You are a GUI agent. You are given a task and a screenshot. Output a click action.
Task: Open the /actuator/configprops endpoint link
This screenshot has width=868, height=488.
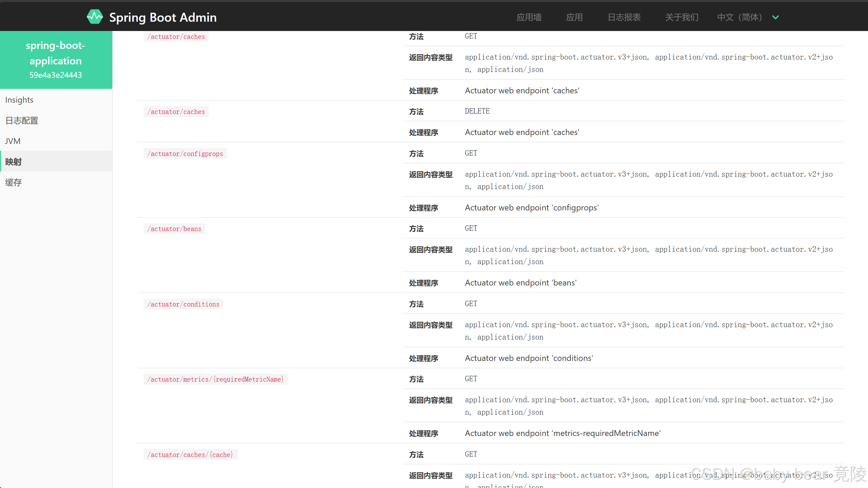tap(185, 154)
